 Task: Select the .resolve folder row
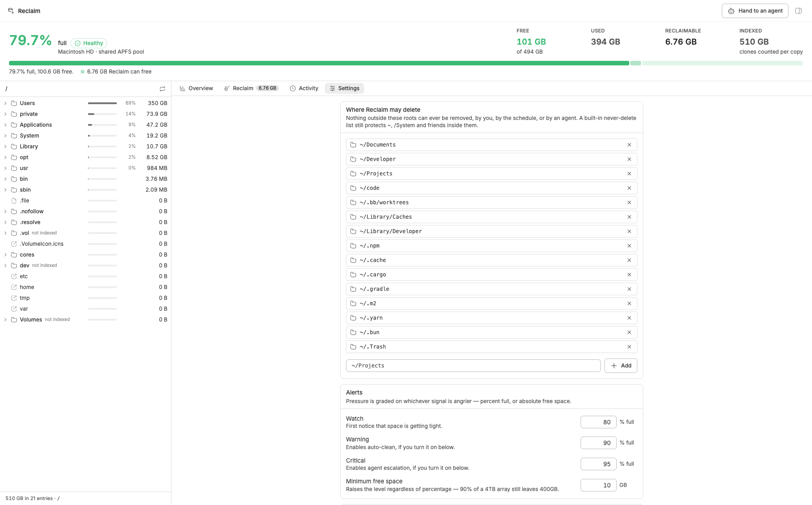pos(86,222)
